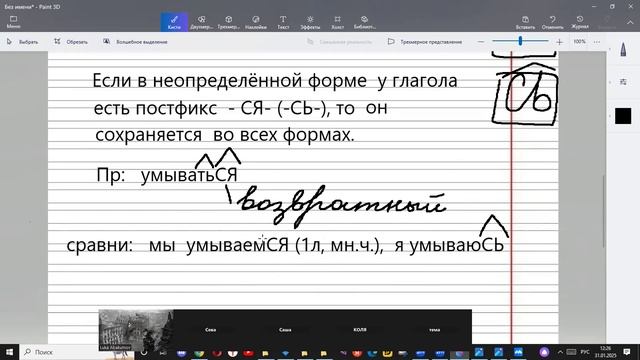The width and height of the screenshot is (640, 360).
Task: Open the Эффекты (Effects) panel
Action: tap(310, 22)
